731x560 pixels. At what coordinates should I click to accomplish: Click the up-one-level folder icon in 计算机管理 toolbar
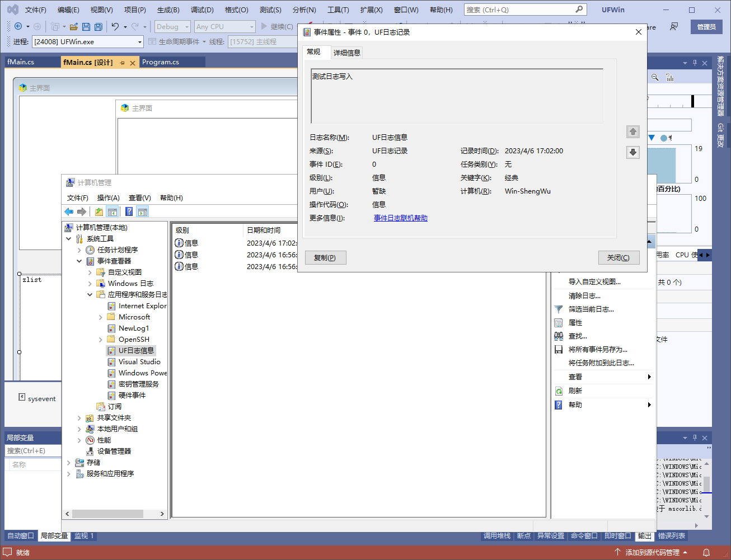pyautogui.click(x=99, y=211)
